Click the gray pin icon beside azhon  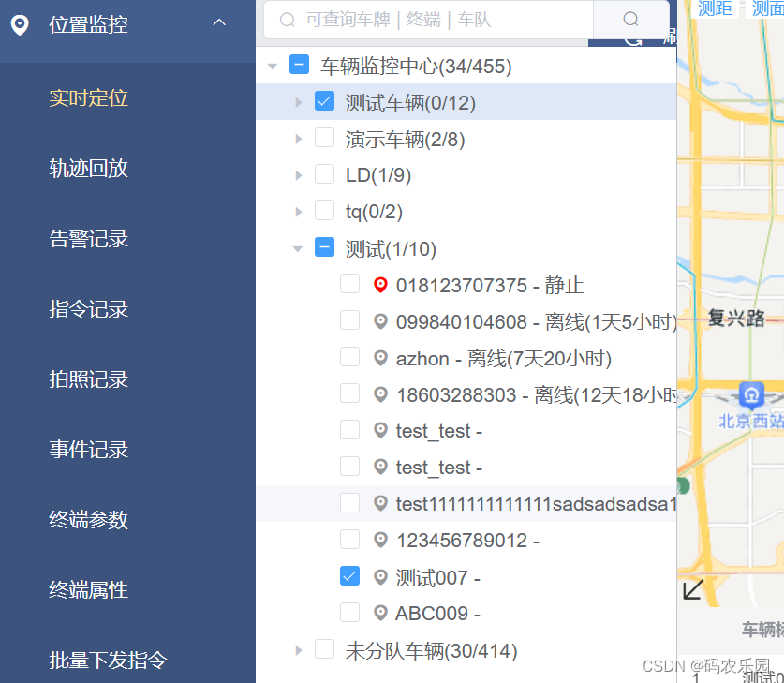click(x=379, y=358)
